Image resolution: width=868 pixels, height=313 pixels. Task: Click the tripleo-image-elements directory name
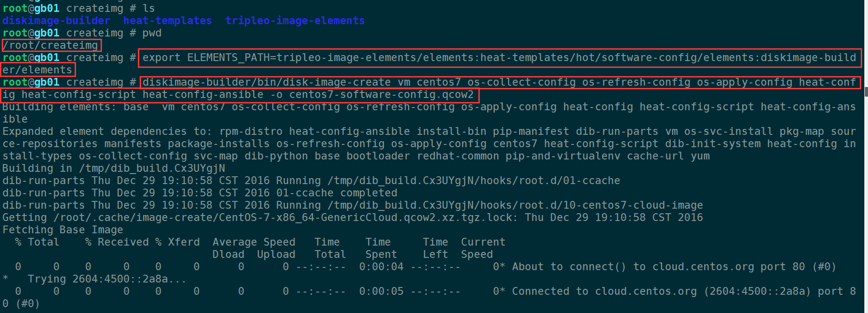pyautogui.click(x=295, y=21)
